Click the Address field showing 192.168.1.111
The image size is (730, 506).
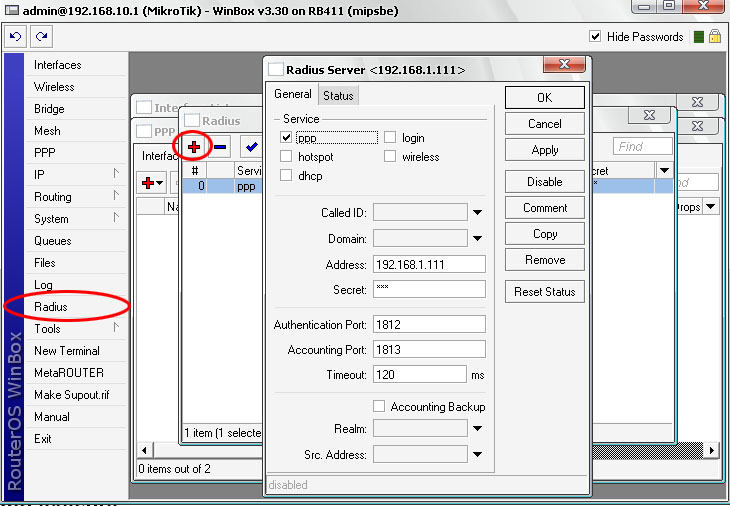429,264
